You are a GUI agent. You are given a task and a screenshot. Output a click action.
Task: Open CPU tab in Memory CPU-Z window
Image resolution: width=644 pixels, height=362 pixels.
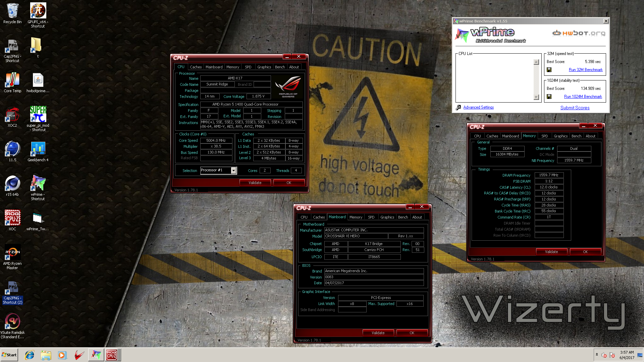pyautogui.click(x=477, y=136)
